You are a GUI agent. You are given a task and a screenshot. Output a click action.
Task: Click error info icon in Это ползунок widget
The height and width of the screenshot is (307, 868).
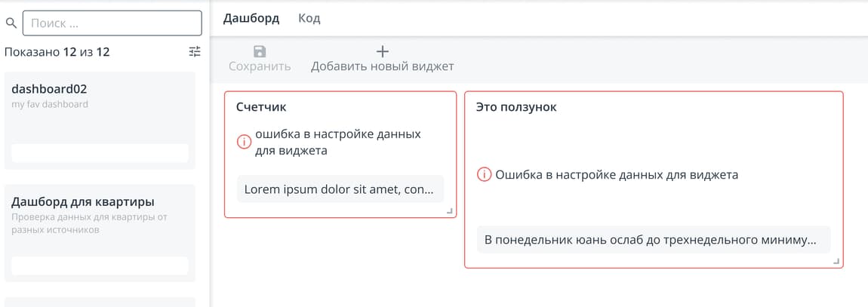[x=484, y=175]
